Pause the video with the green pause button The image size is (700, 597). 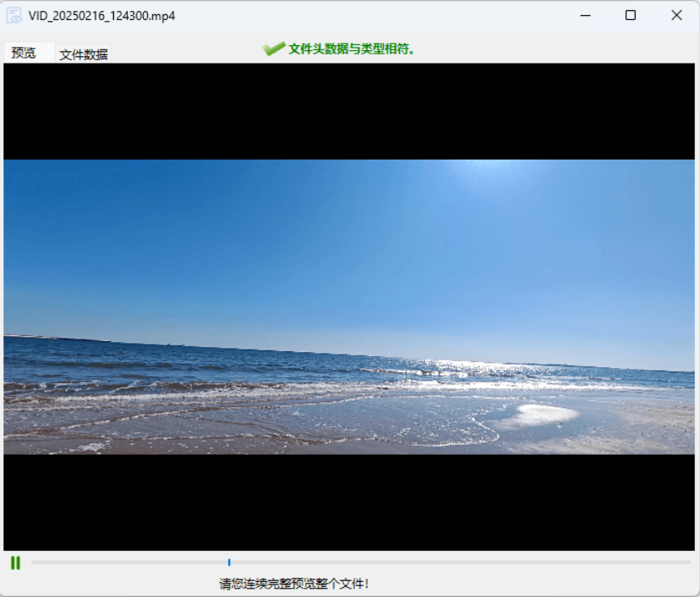[16, 563]
